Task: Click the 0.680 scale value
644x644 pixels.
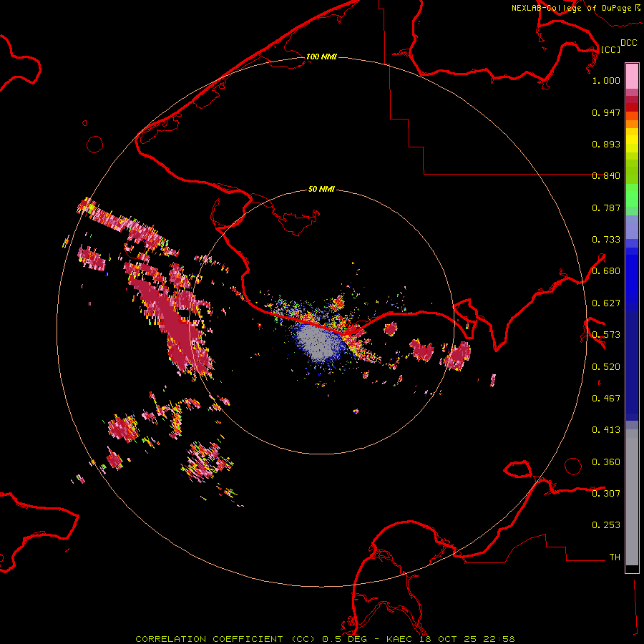Action: (606, 271)
